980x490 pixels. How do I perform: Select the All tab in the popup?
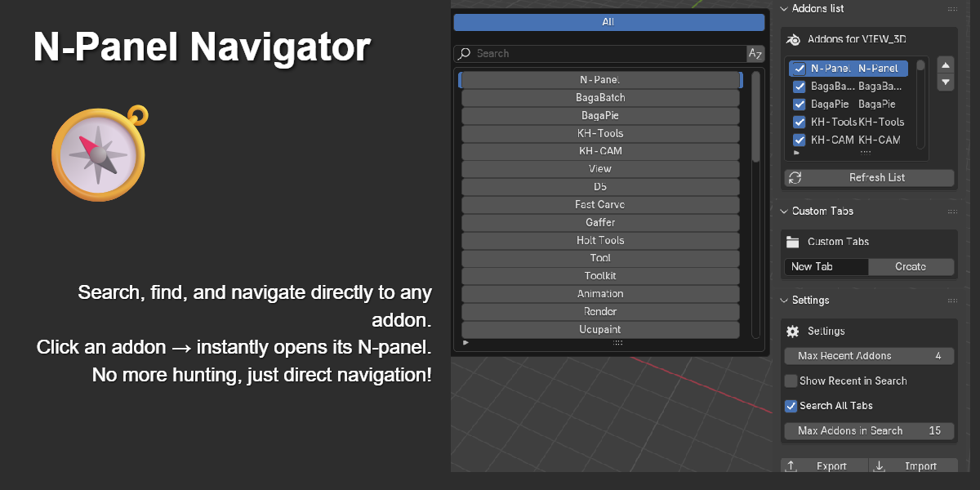(x=608, y=23)
